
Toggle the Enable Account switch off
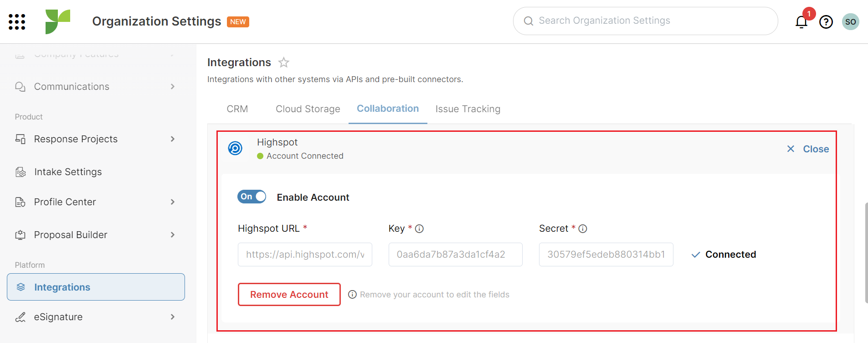252,197
